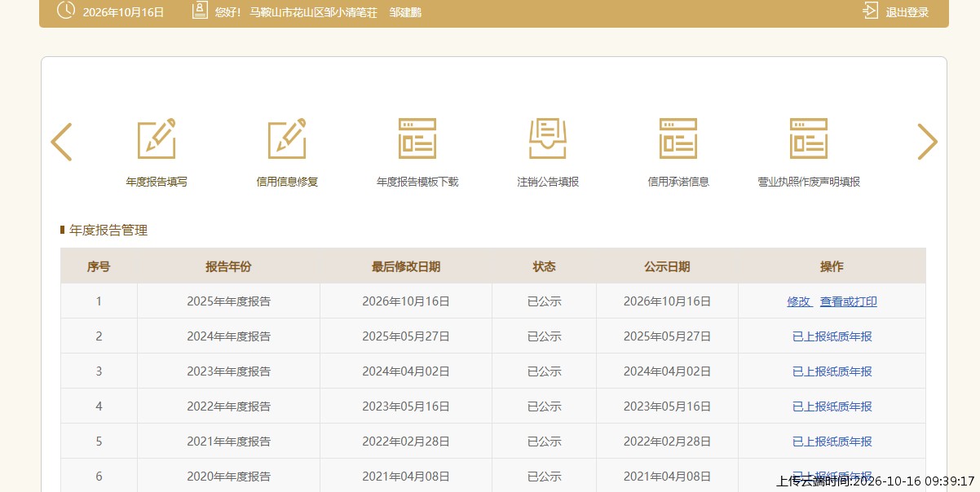Click the left carousel arrow
Image resolution: width=980 pixels, height=492 pixels.
point(61,142)
